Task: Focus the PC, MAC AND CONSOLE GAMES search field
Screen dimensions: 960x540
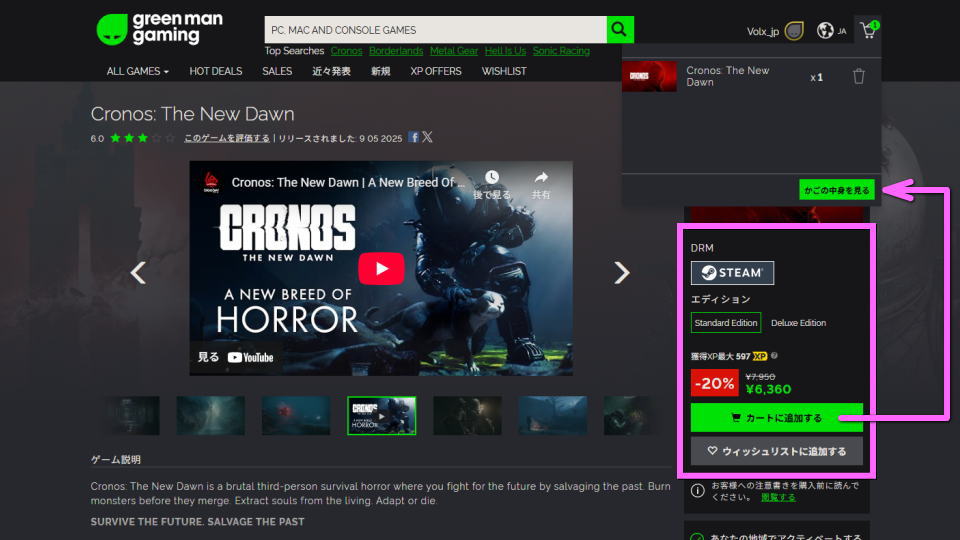Action: tap(435, 29)
